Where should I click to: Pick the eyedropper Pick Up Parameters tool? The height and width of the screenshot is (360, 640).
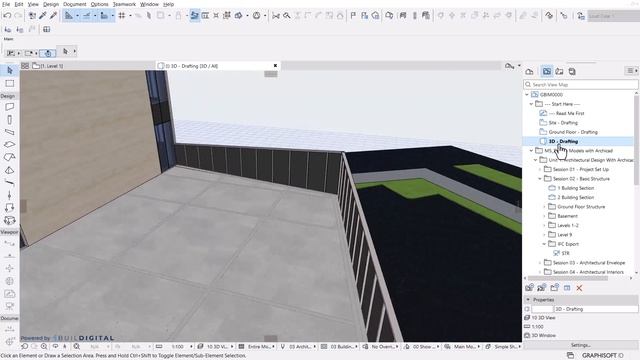[42, 16]
